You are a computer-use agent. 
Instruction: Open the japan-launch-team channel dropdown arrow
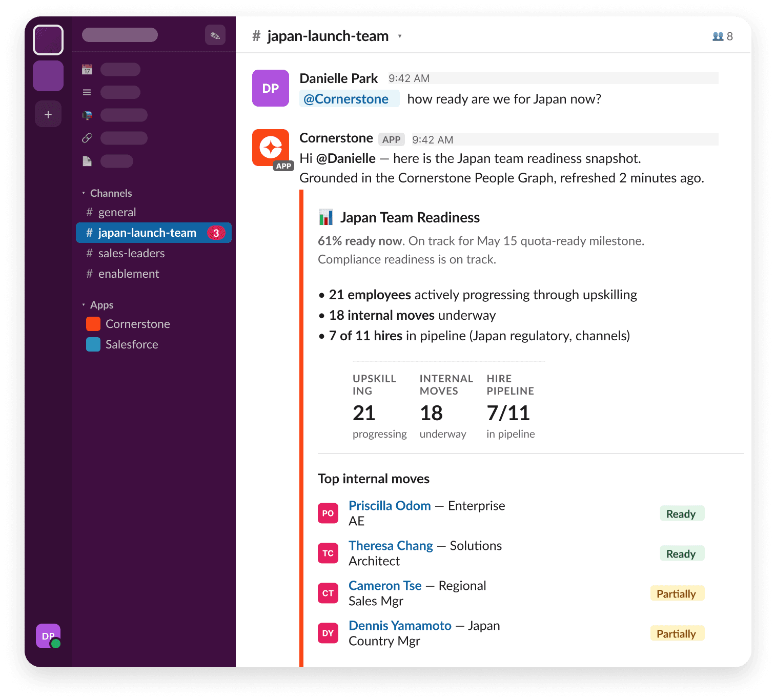click(400, 36)
